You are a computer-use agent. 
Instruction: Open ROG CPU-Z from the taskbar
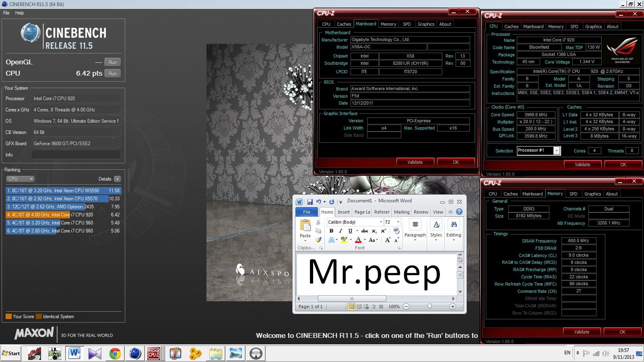coord(154,354)
